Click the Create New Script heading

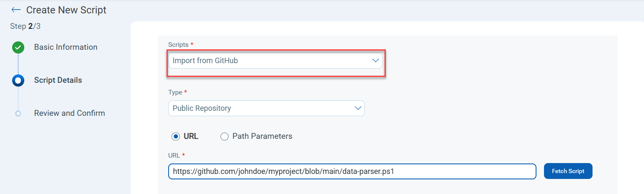coord(66,10)
